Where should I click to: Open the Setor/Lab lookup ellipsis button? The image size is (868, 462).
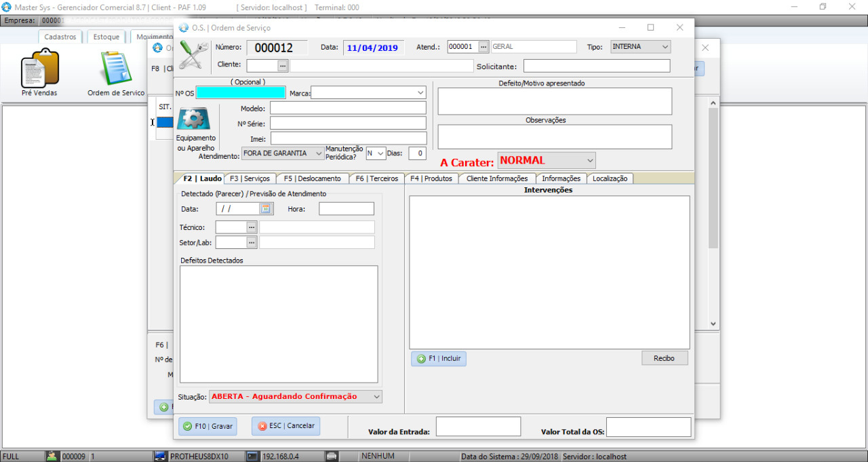[x=252, y=242]
